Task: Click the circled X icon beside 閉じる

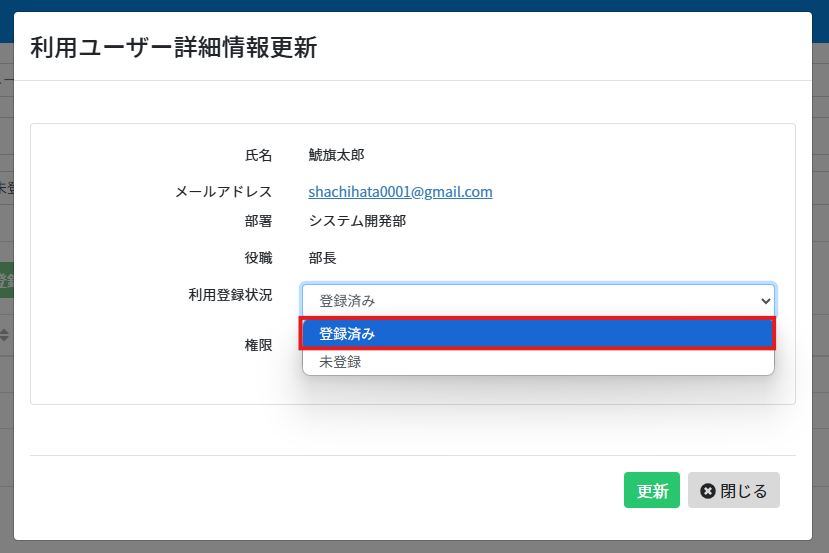Action: point(707,491)
